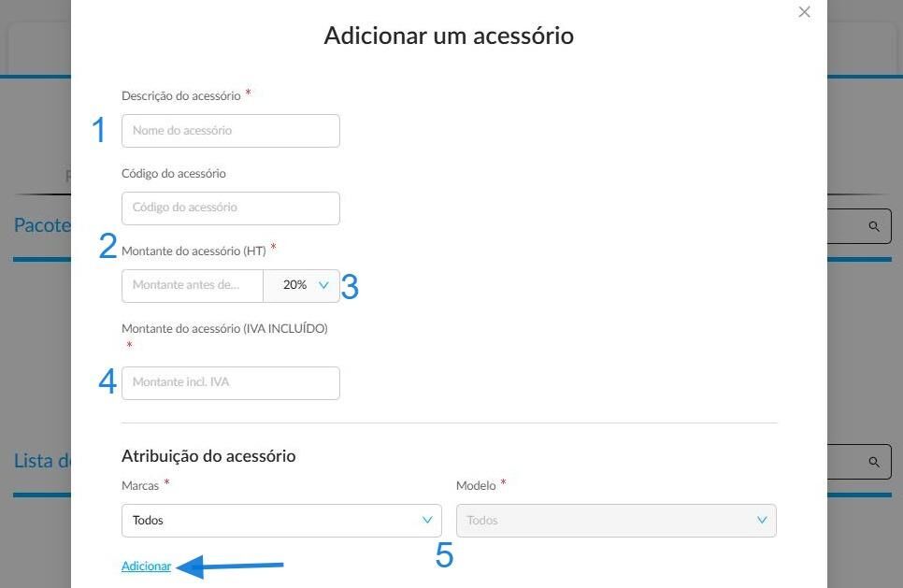Click the Lista heading in background
The image size is (903, 588).
coord(42,461)
